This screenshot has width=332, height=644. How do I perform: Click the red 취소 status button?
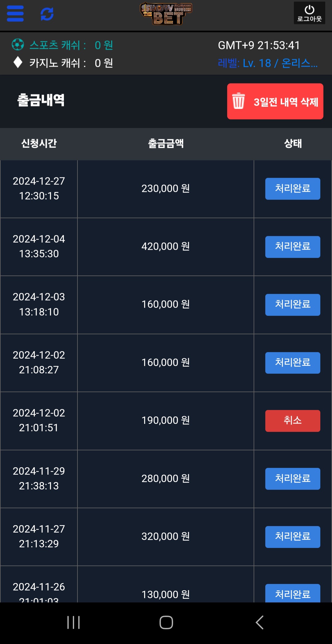(x=293, y=421)
